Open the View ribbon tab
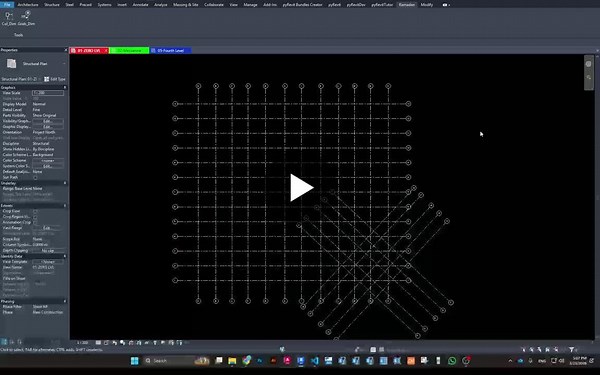The height and width of the screenshot is (375, 600). (233, 5)
